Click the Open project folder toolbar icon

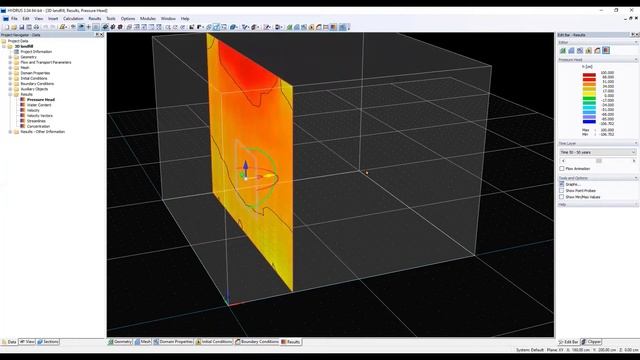14,27
